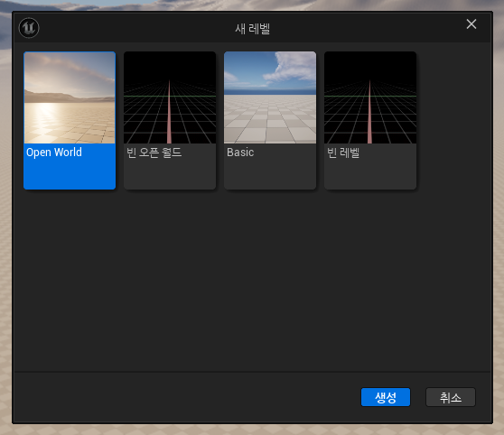Screen dimensions: 504x435
Task: Click the 취소 cancel button
Action: (451, 397)
